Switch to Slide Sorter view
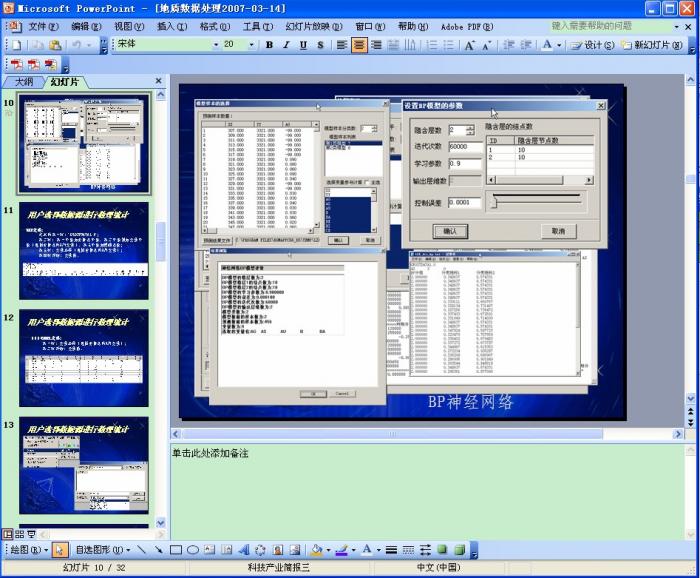 click(19, 534)
